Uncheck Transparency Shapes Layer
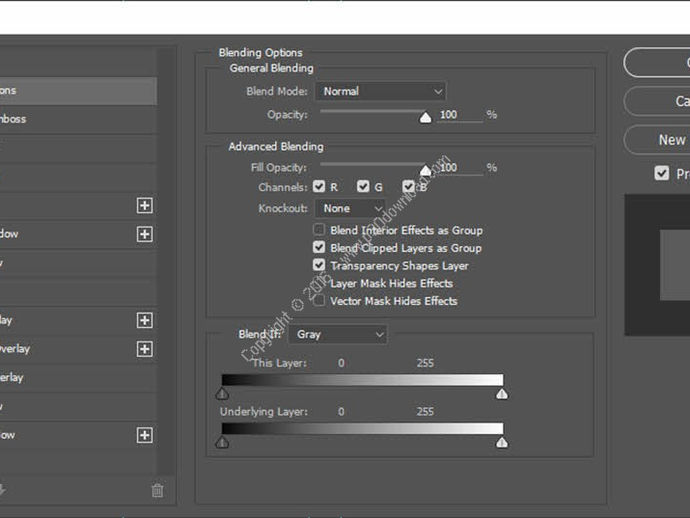Image resolution: width=690 pixels, height=518 pixels. click(319, 265)
